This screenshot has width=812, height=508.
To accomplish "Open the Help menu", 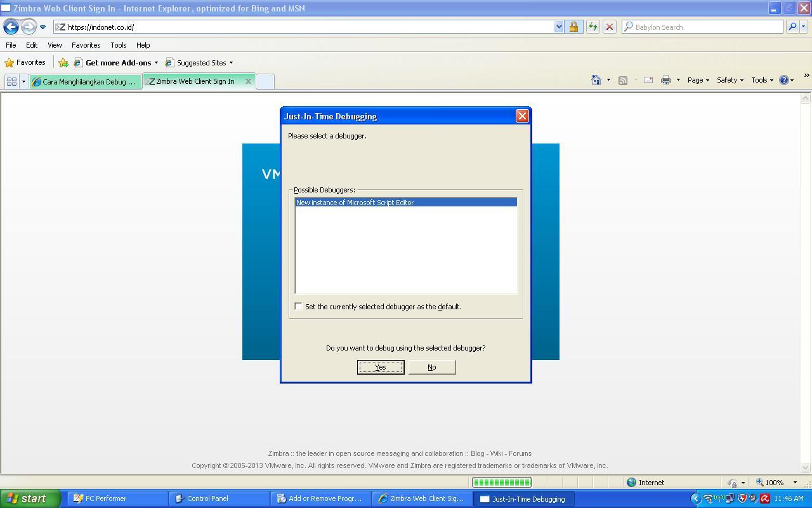I will [x=143, y=45].
